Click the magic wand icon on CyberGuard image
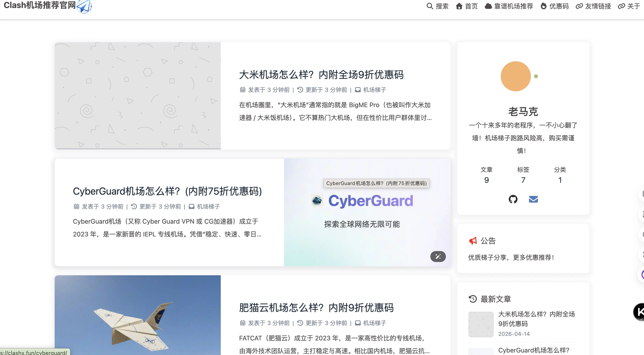This screenshot has height=355, width=644. pyautogui.click(x=438, y=256)
